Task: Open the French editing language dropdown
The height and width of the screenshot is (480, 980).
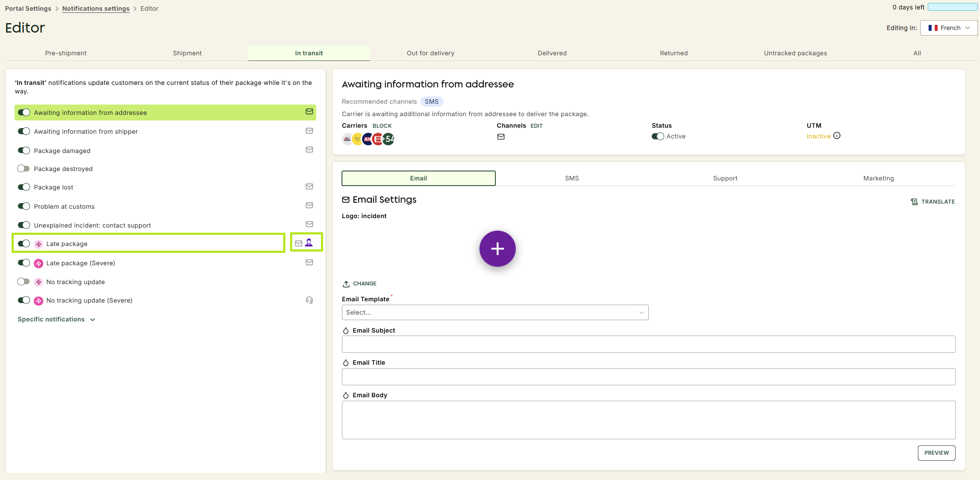Action: tap(949, 28)
